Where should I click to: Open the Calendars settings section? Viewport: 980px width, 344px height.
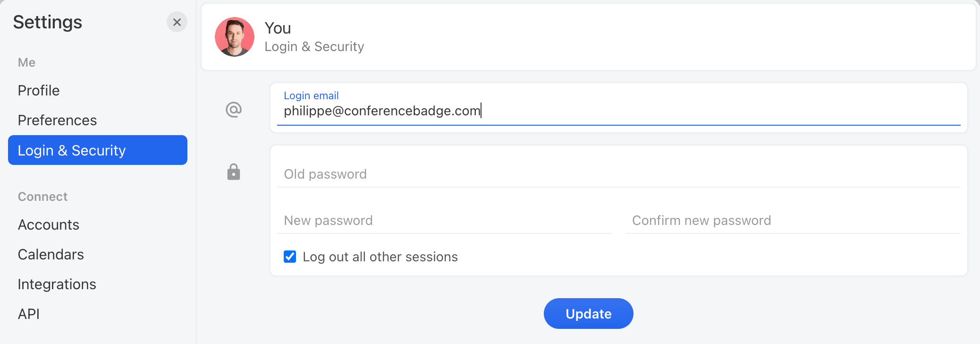[x=50, y=254]
